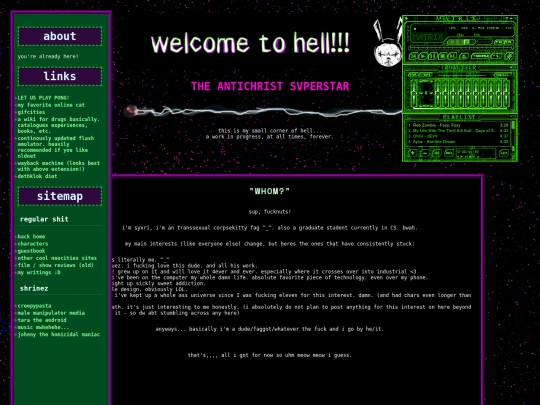Open the player menu diamond icon
The height and width of the screenshot is (405, 540).
(x=406, y=18)
